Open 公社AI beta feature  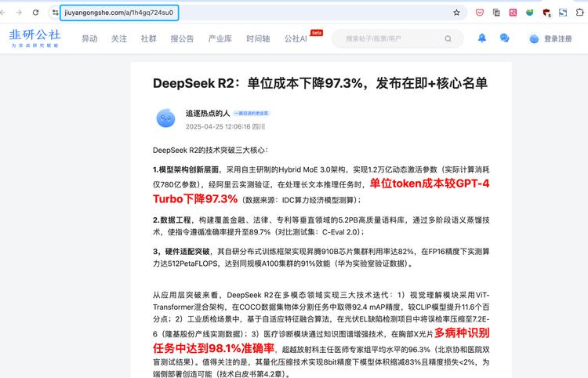click(296, 38)
